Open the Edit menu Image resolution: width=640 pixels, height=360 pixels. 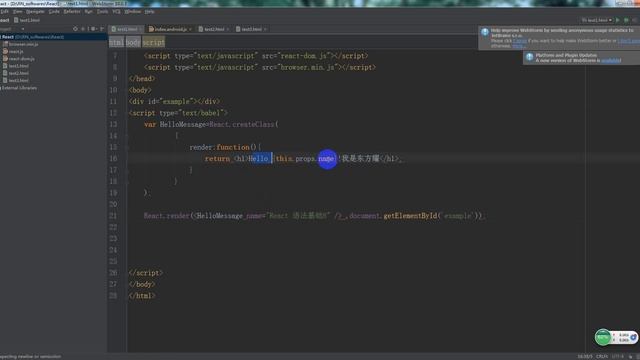[x=4, y=12]
